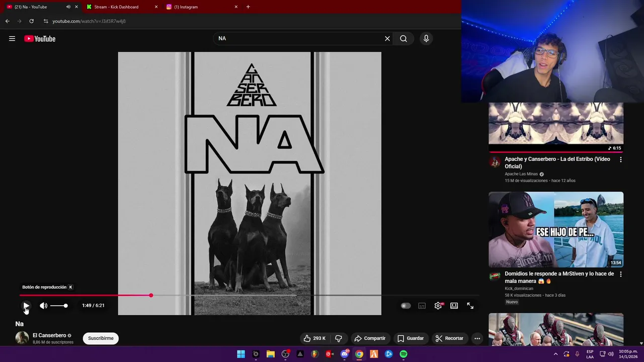Click the Guardar save button

[x=411, y=338]
